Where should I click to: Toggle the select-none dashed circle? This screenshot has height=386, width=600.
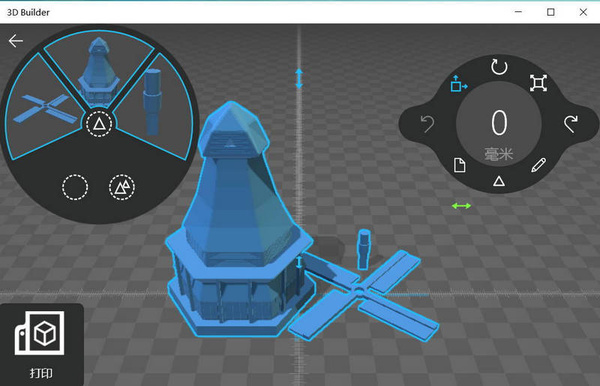click(75, 187)
